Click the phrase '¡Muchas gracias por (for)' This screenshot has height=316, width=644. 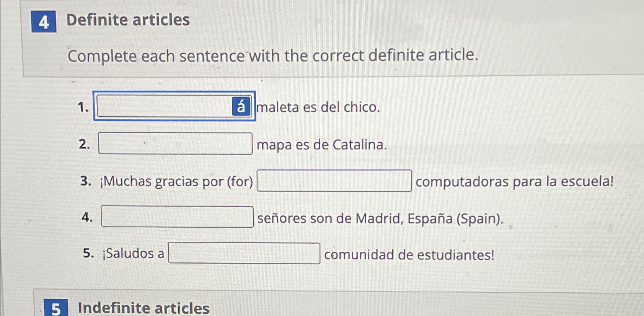pyautogui.click(x=177, y=182)
